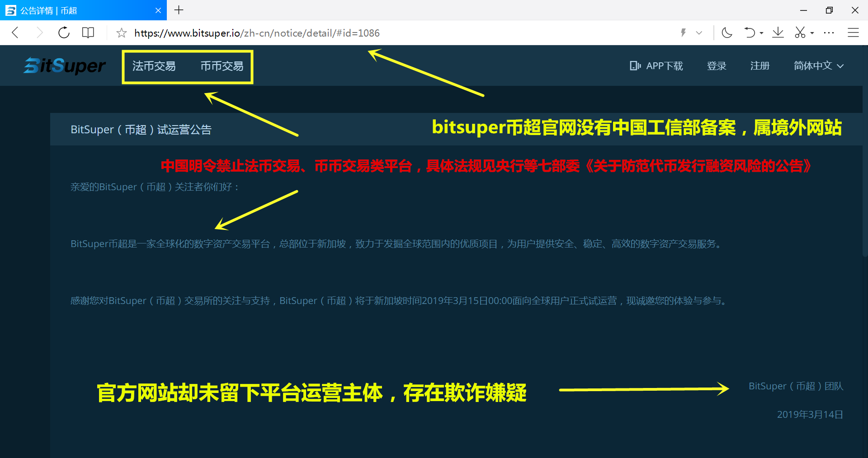The width and height of the screenshot is (868, 458).
Task: Click 登录 login link
Action: point(717,66)
